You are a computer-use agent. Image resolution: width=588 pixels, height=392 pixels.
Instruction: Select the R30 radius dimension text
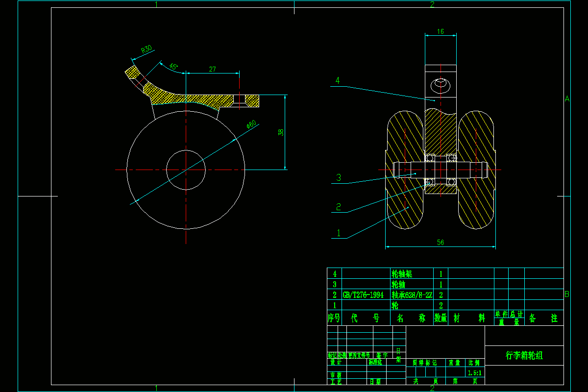147,49
